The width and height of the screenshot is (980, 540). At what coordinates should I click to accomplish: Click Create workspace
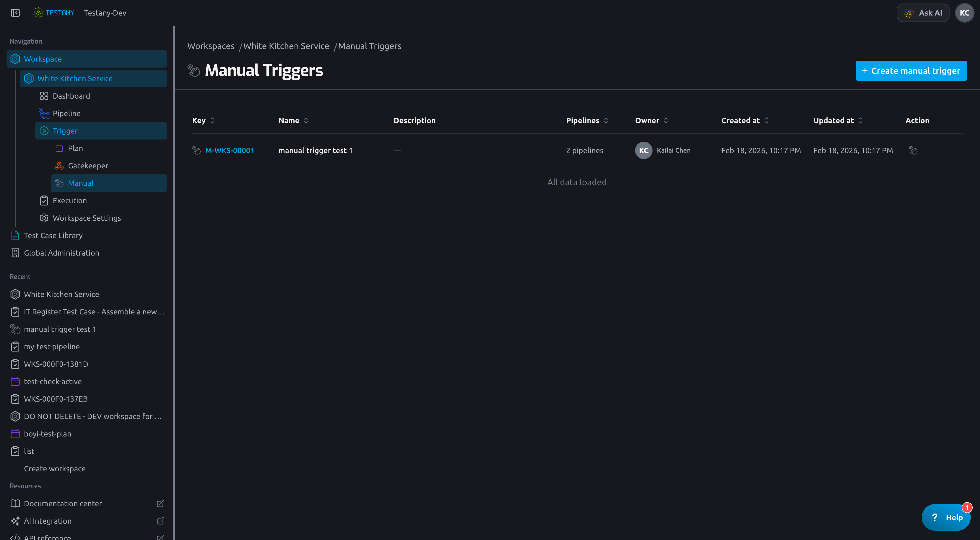tap(55, 469)
